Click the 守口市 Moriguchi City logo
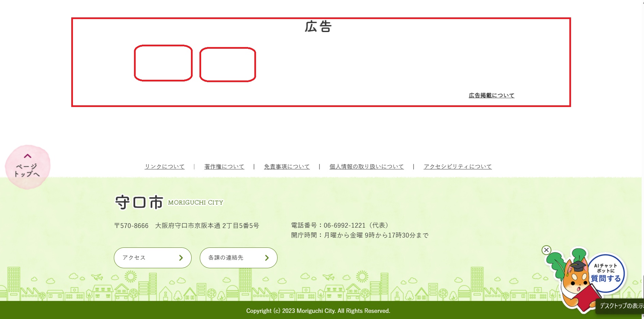644x319 pixels. tap(169, 202)
